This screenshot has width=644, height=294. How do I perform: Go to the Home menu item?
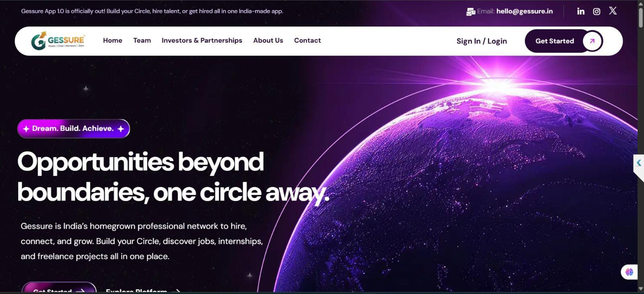pyautogui.click(x=113, y=40)
